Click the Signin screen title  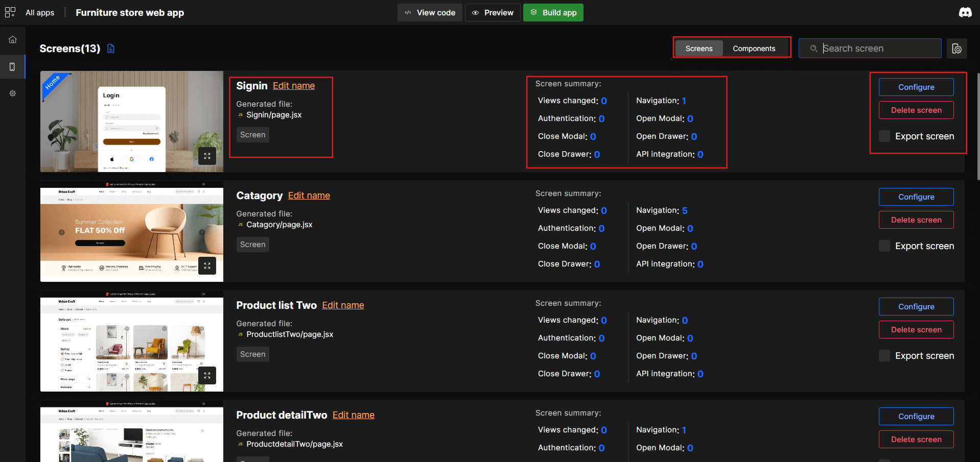point(252,86)
